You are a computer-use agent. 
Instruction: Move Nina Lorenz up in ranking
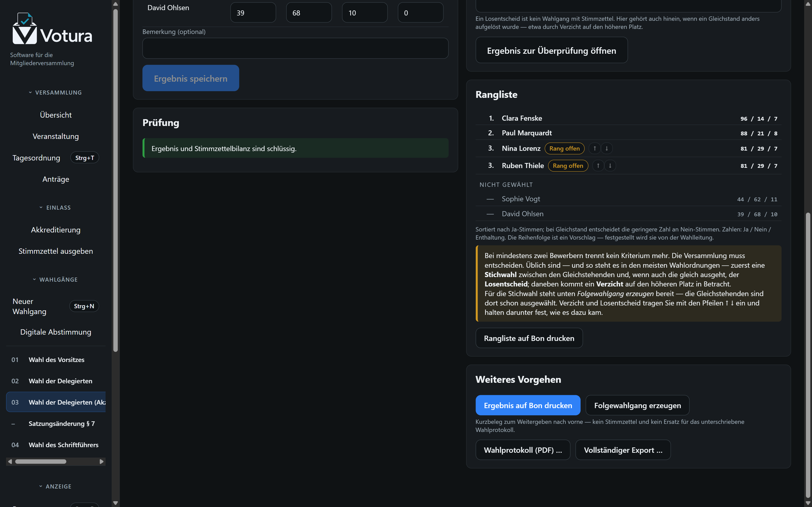coord(595,148)
